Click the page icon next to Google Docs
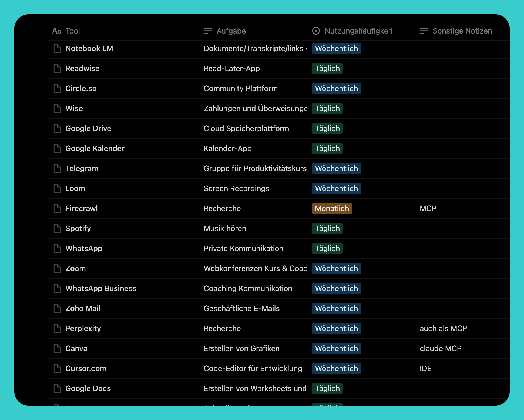 click(57, 389)
